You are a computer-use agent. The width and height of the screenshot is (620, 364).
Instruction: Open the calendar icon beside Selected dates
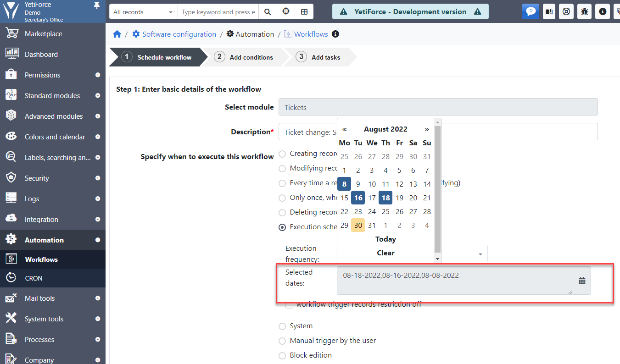(x=581, y=280)
